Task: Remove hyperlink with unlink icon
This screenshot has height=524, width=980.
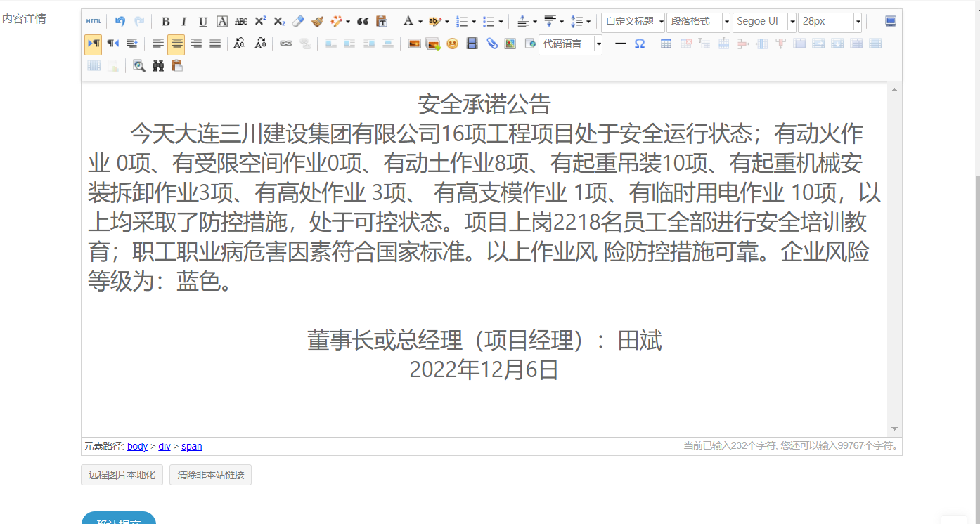Action: pos(305,44)
